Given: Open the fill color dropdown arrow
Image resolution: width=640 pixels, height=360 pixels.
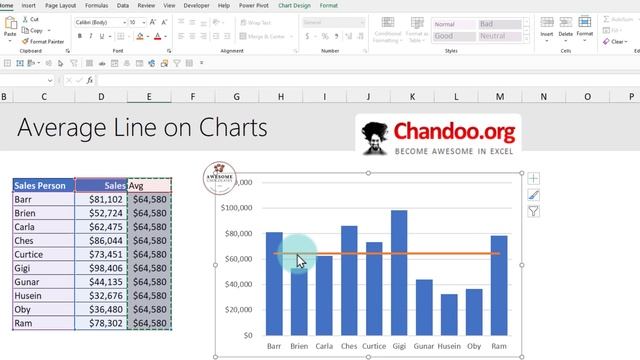Looking at the screenshot, I should point(147,37).
